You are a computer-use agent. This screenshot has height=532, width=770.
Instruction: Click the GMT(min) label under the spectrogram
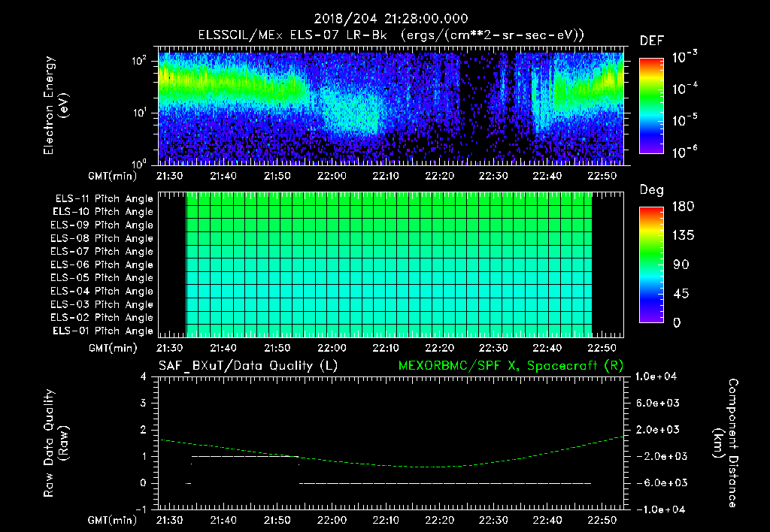113,176
